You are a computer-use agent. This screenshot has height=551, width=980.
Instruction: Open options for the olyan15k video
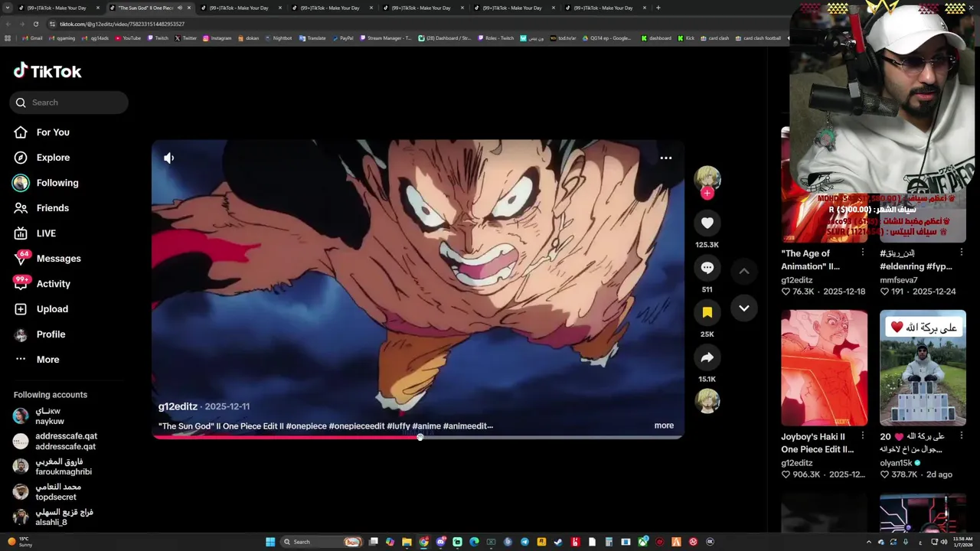962,435
